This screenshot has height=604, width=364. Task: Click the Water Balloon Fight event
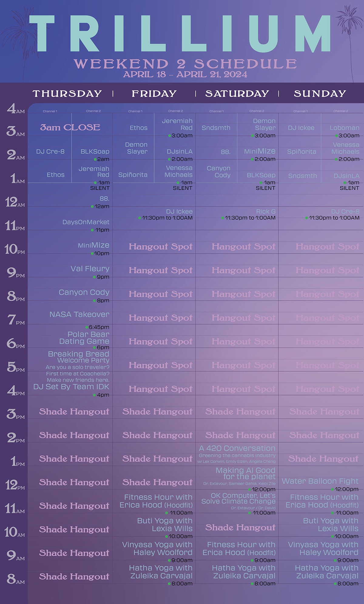(320, 481)
